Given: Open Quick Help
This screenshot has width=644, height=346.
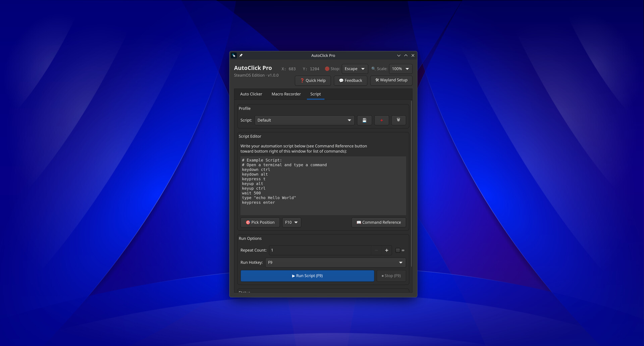Looking at the screenshot, I should 313,80.
